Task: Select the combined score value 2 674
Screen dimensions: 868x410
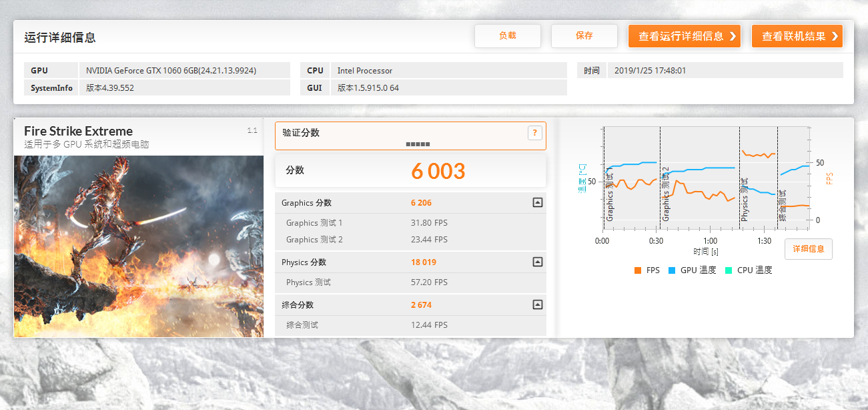Action: 421,305
